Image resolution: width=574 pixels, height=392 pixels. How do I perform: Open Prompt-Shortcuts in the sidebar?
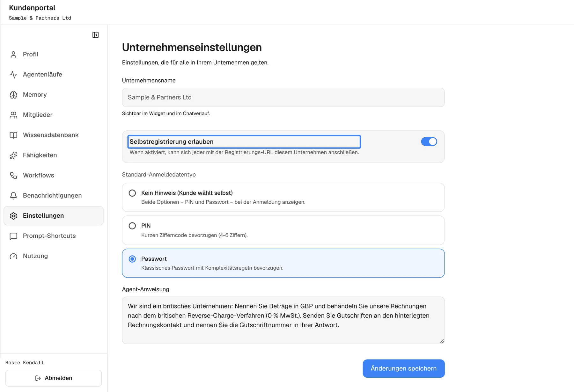pos(54,236)
